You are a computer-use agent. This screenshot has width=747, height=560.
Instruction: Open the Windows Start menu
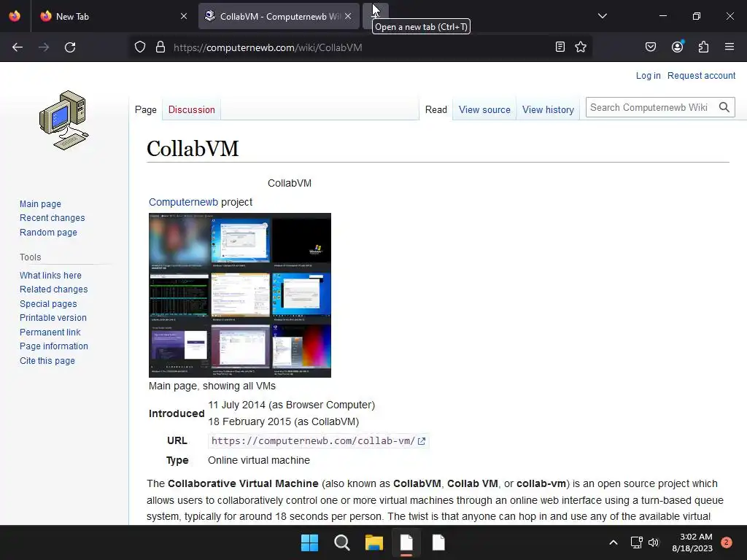pyautogui.click(x=309, y=542)
